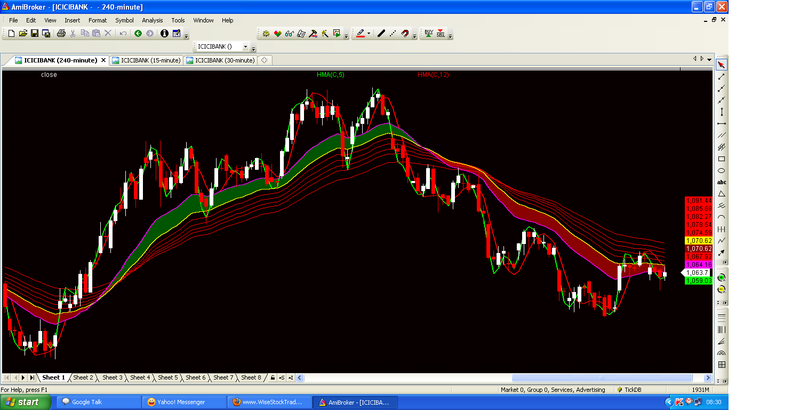
Task: Select the color pen drawing icon
Action: coord(360,34)
